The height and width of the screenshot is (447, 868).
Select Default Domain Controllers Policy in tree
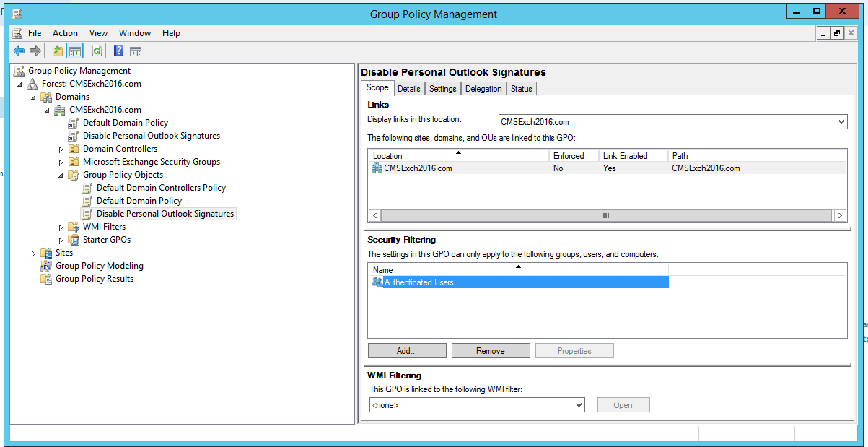point(161,188)
